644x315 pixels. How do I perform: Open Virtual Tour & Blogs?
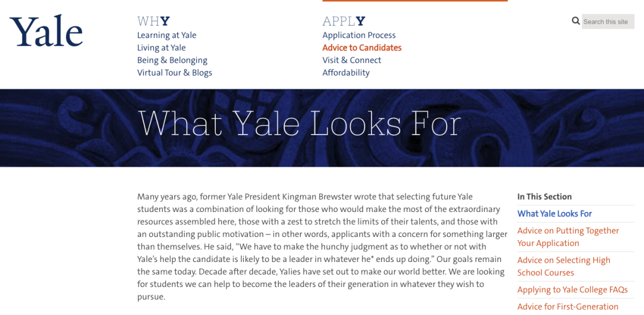click(x=175, y=73)
